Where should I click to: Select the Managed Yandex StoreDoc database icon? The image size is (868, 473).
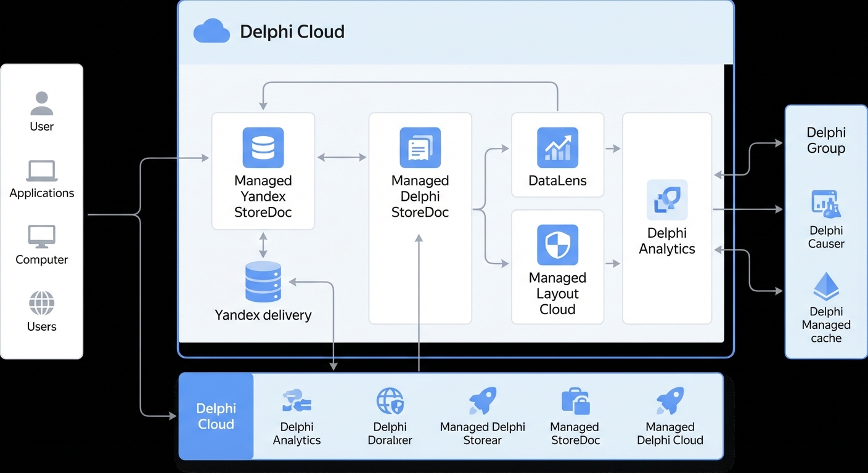(x=263, y=148)
